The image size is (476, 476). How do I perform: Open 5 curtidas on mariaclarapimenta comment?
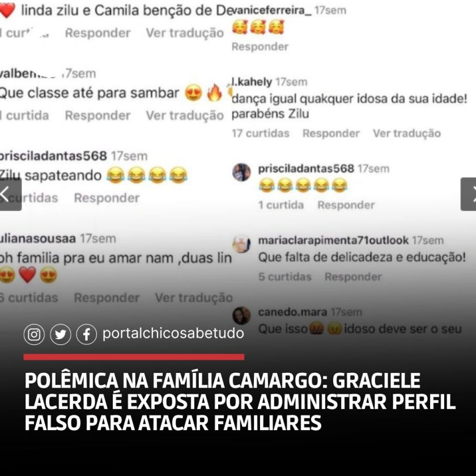(285, 277)
